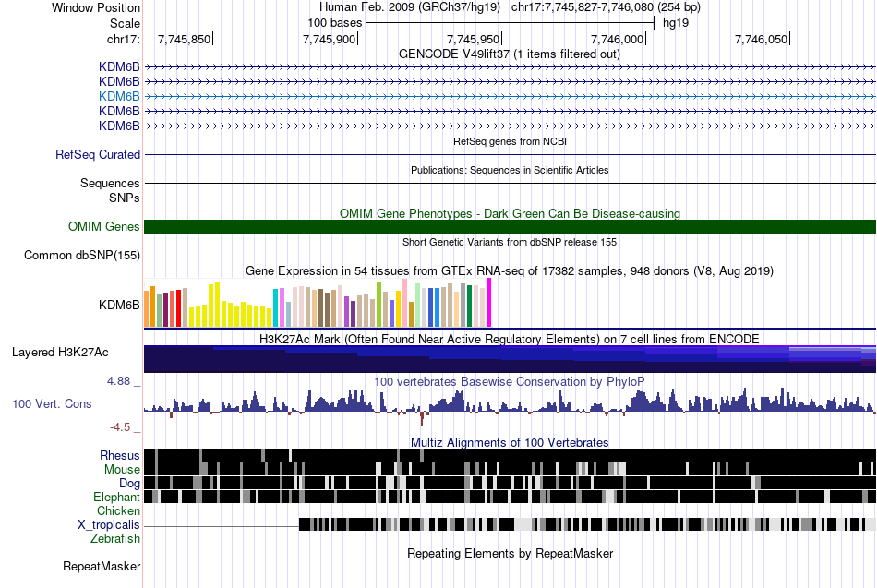Click the GENCODE V49lift37 track title
The image size is (877, 588).
tap(510, 54)
